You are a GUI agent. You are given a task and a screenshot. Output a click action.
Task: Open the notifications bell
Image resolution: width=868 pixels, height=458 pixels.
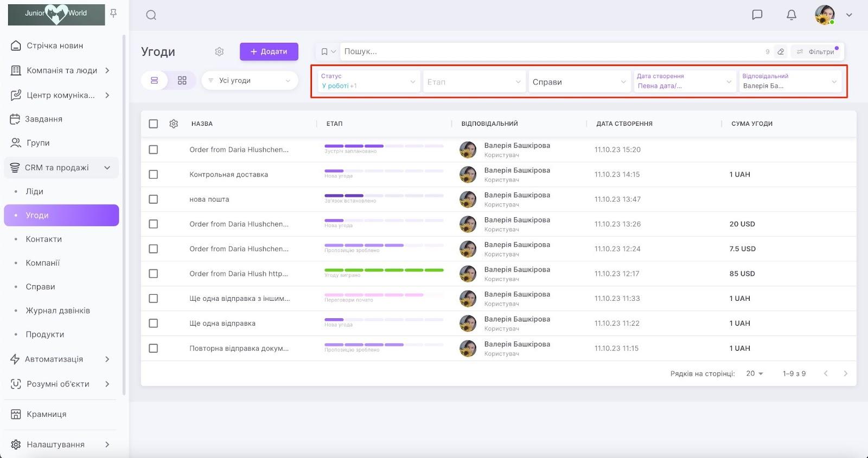[x=792, y=15]
